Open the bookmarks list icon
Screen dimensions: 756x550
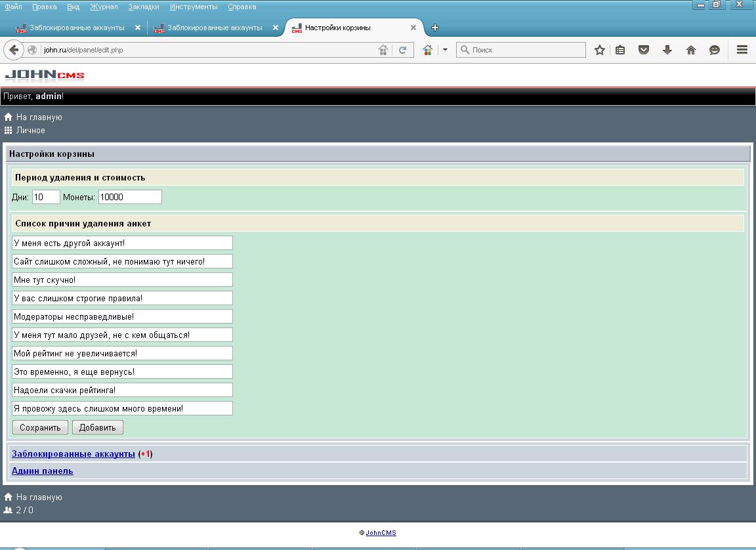pyautogui.click(x=620, y=50)
